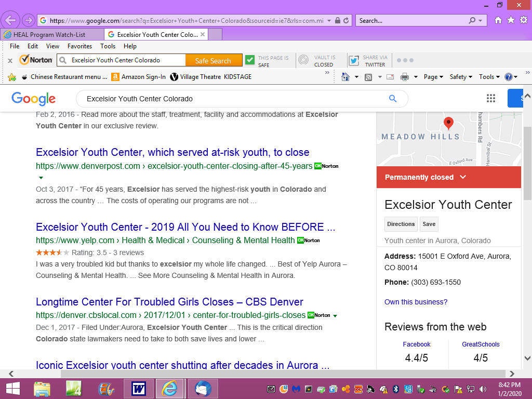Show more Norton toolbar options (three dots)
The height and width of the screenshot is (399, 532).
[x=405, y=60]
